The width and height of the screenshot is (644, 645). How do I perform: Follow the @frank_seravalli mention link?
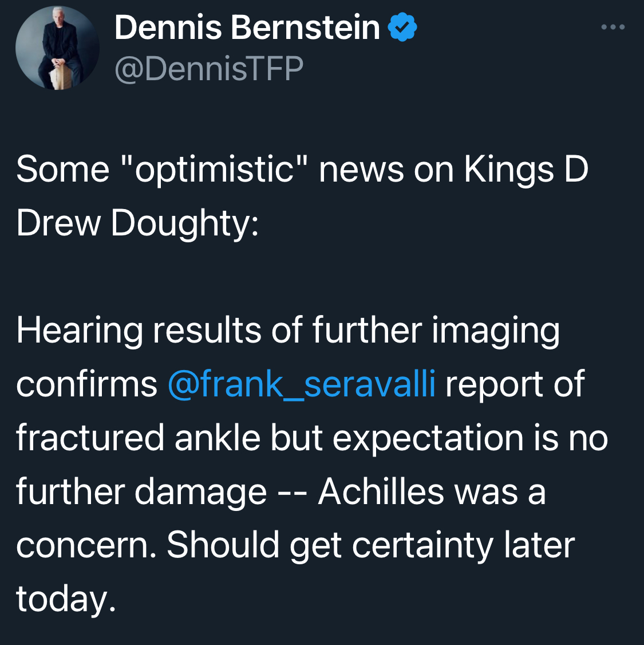click(302, 384)
